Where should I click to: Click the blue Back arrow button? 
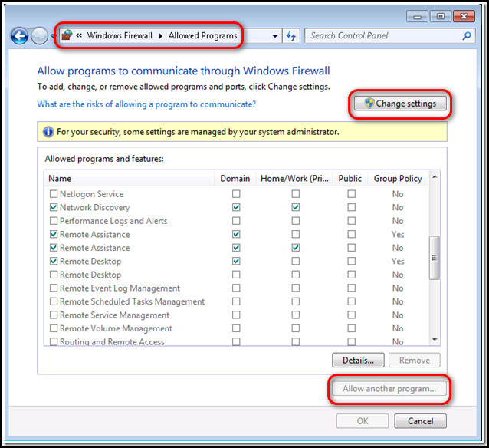pos(19,36)
